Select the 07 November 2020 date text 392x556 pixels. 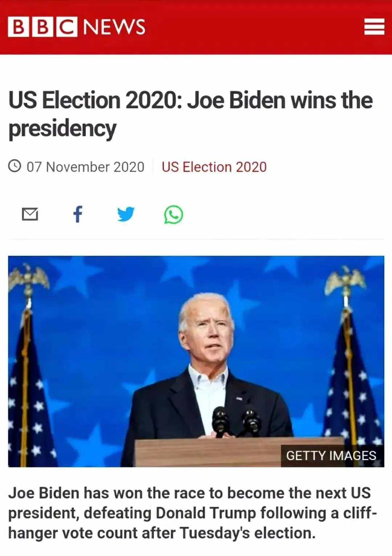click(x=85, y=167)
